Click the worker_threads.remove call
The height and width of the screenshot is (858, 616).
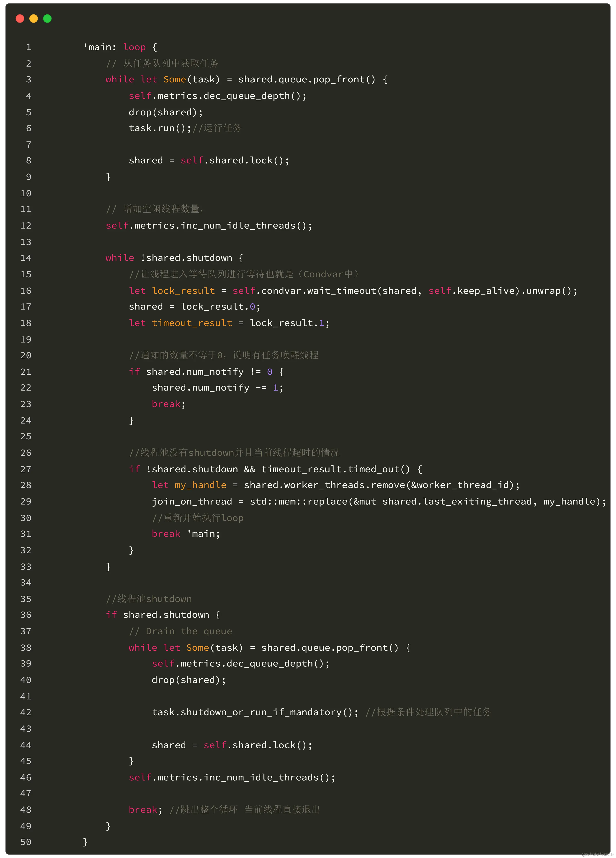coord(344,485)
